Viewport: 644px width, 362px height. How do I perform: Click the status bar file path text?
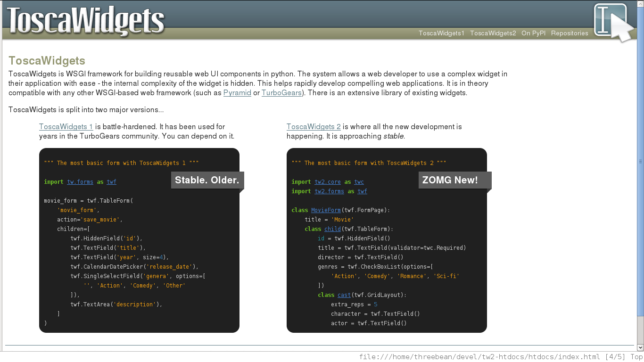coord(479,357)
